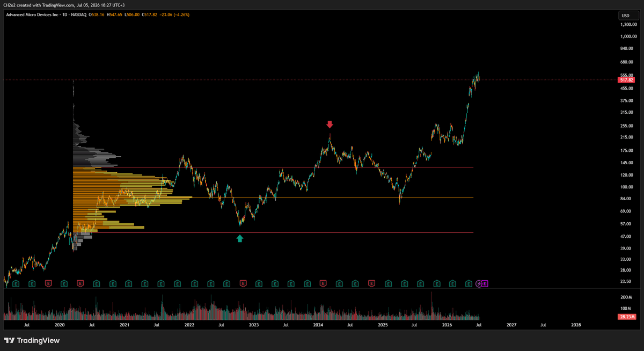Screen dimensions: 644x351
Task: Click the 2020 time axis label
Action: click(60, 325)
